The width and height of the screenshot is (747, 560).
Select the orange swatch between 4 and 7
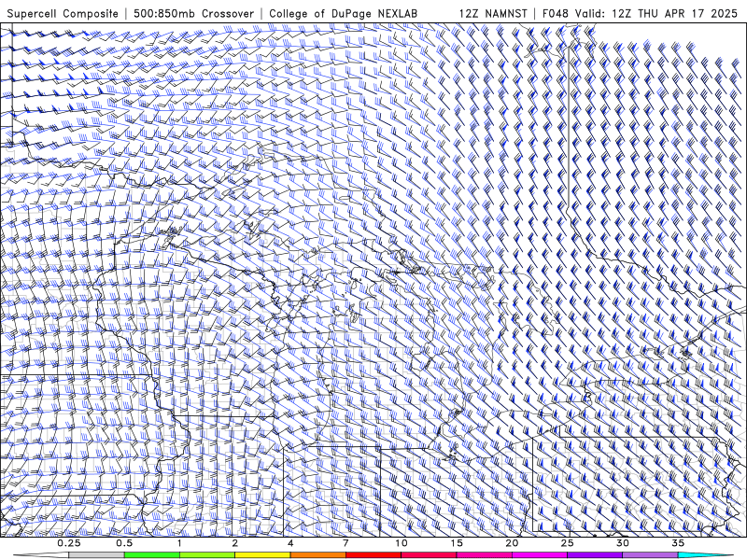[x=317, y=555]
